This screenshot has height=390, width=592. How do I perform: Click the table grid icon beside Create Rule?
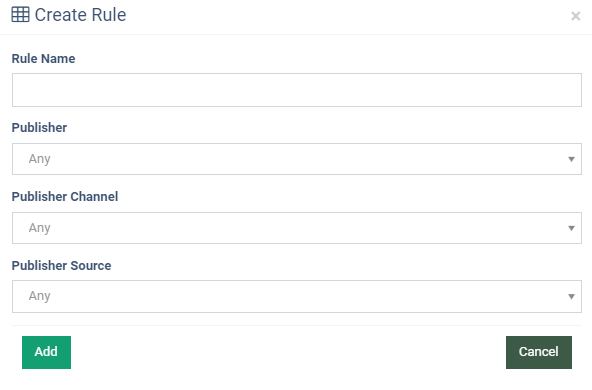pyautogui.click(x=20, y=15)
